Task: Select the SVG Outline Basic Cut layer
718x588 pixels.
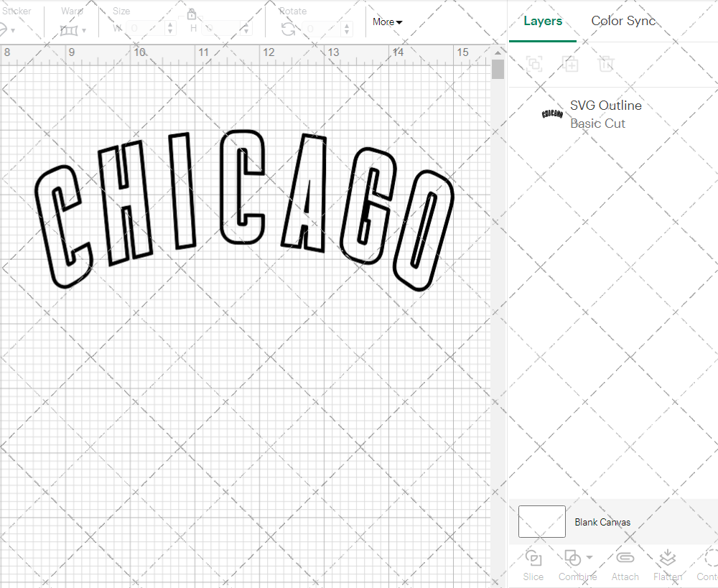Action: (x=605, y=114)
